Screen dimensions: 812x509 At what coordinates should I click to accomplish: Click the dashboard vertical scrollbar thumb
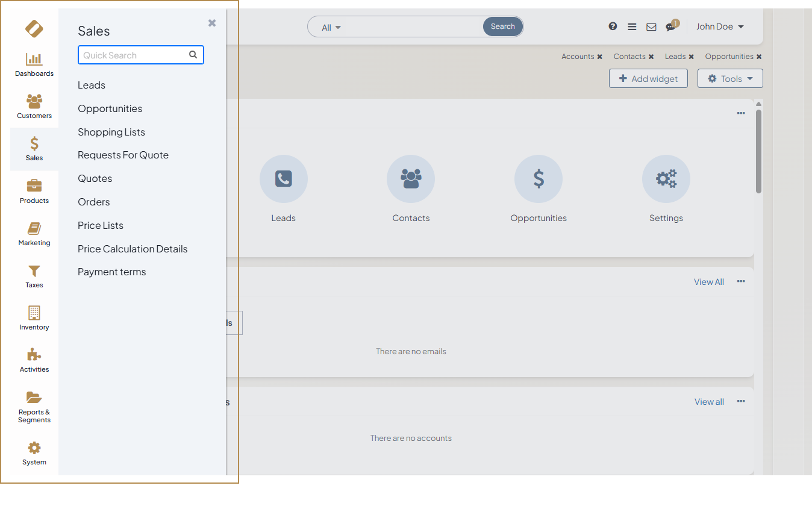coord(759,151)
